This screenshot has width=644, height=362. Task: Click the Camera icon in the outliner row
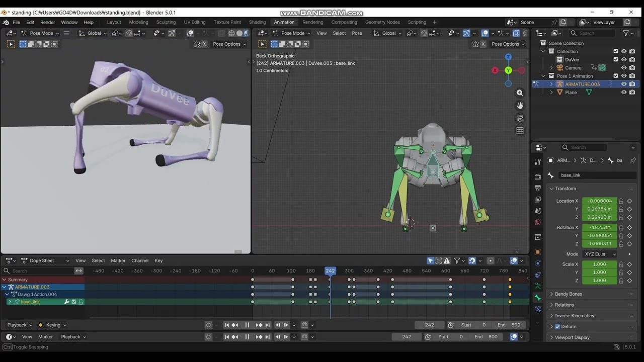tap(559, 68)
